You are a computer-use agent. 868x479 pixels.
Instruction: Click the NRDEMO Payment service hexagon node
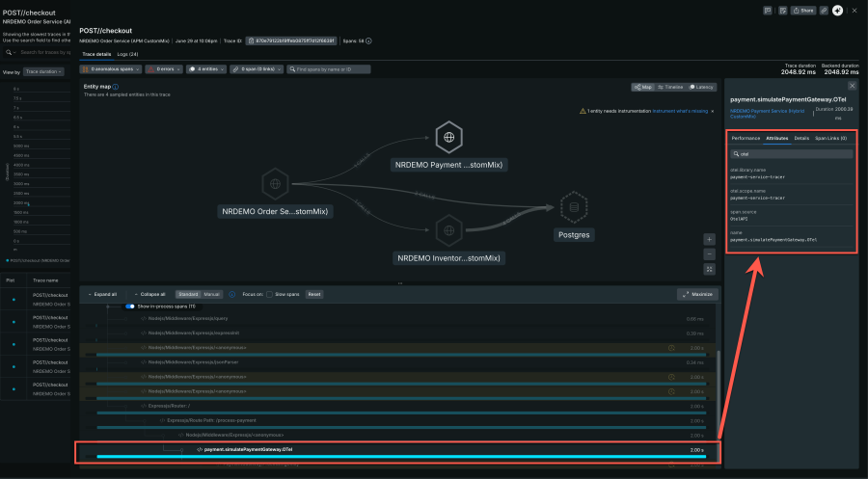(448, 137)
